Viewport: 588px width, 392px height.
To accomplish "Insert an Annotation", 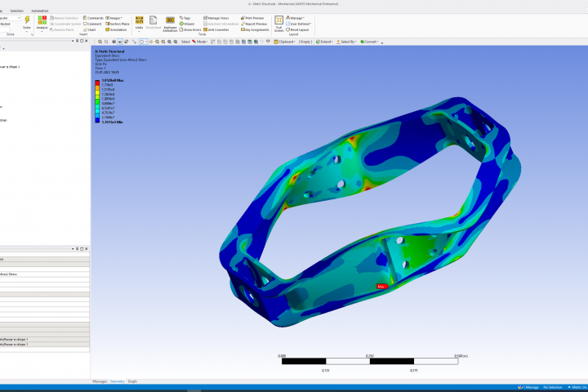I will tap(116, 29).
